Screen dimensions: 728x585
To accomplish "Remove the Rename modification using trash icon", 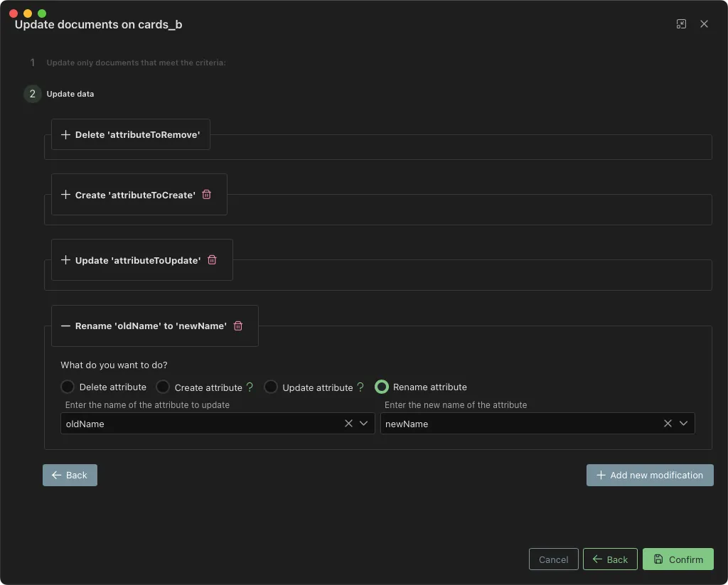I will (x=238, y=326).
